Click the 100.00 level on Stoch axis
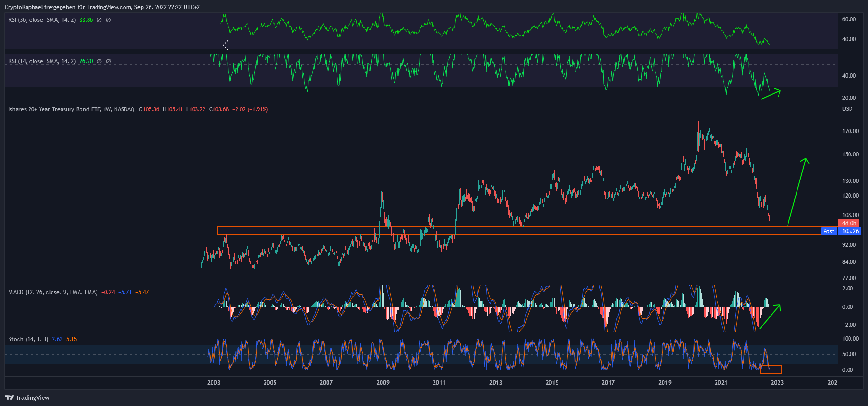 (850, 339)
